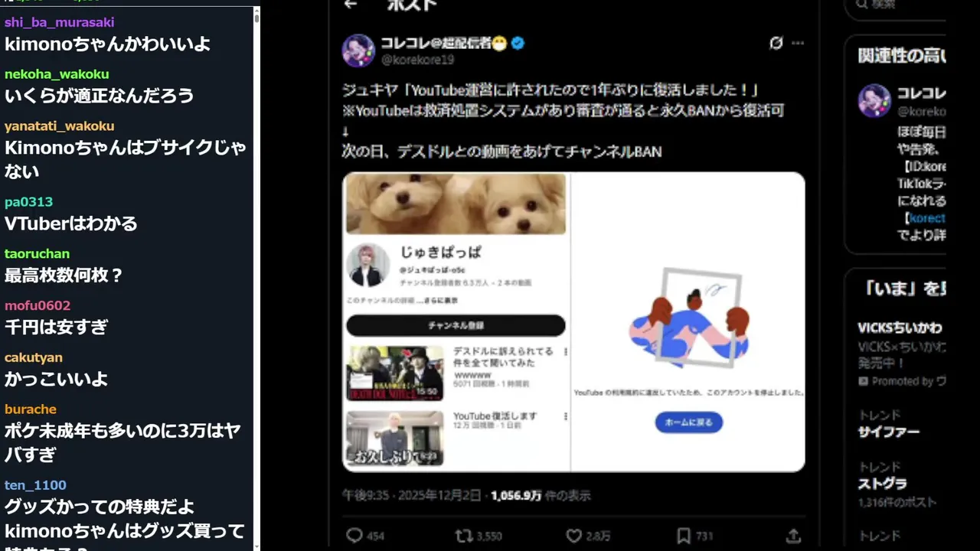Open the three-dot more menu on the post
This screenshot has width=980, height=551.
(798, 43)
